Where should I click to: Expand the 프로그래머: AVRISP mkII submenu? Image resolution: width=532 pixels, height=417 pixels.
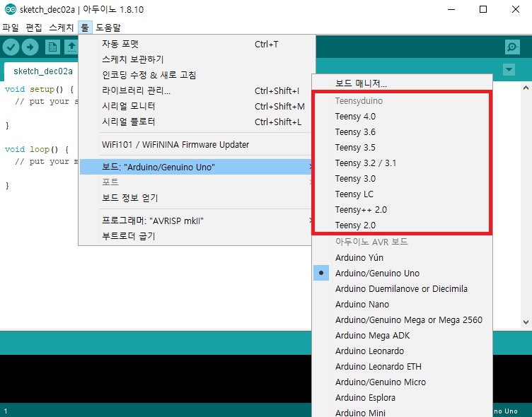195,221
